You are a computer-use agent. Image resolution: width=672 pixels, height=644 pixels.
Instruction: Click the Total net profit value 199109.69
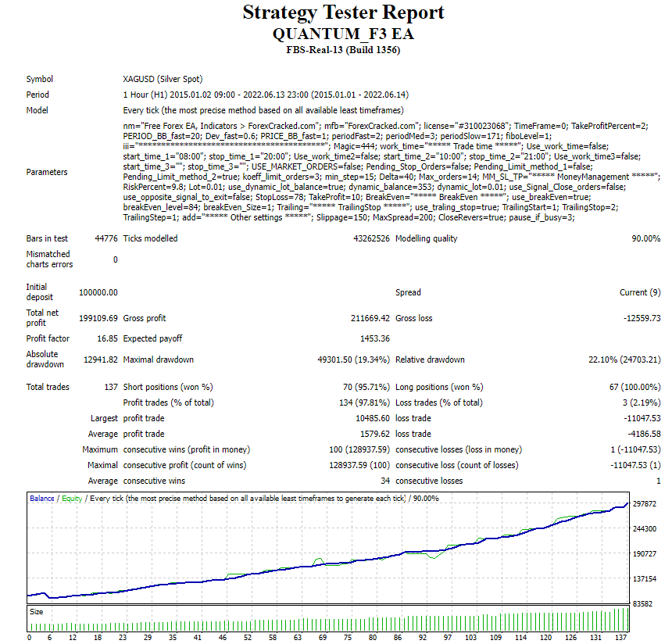click(x=98, y=318)
